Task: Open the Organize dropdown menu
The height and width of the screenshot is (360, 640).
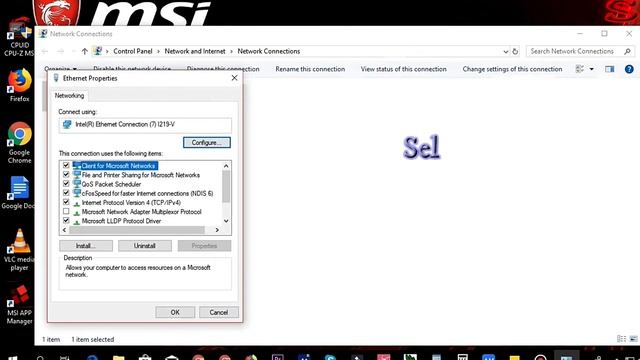Action: click(x=60, y=69)
